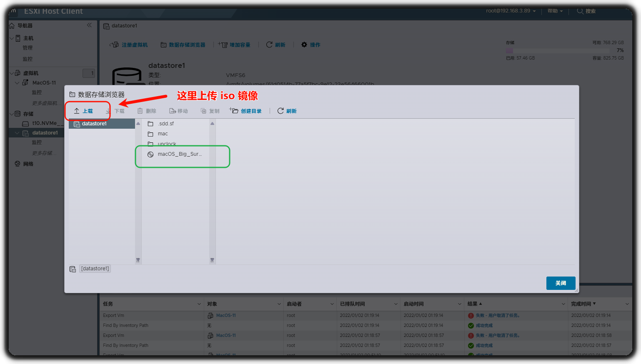The height and width of the screenshot is (364, 641).
Task: Collapse the virtual machines (虚拟机) tree node
Action: 12,73
